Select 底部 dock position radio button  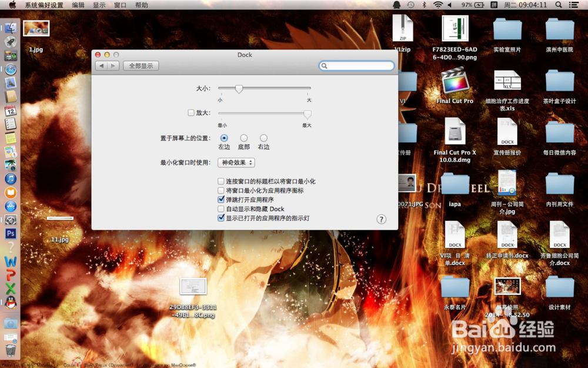244,138
